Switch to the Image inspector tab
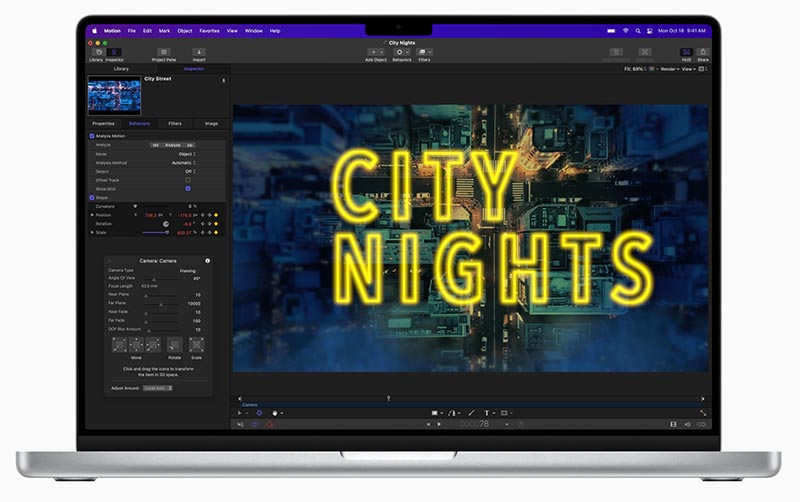Image resolution: width=800 pixels, height=502 pixels. click(x=211, y=123)
